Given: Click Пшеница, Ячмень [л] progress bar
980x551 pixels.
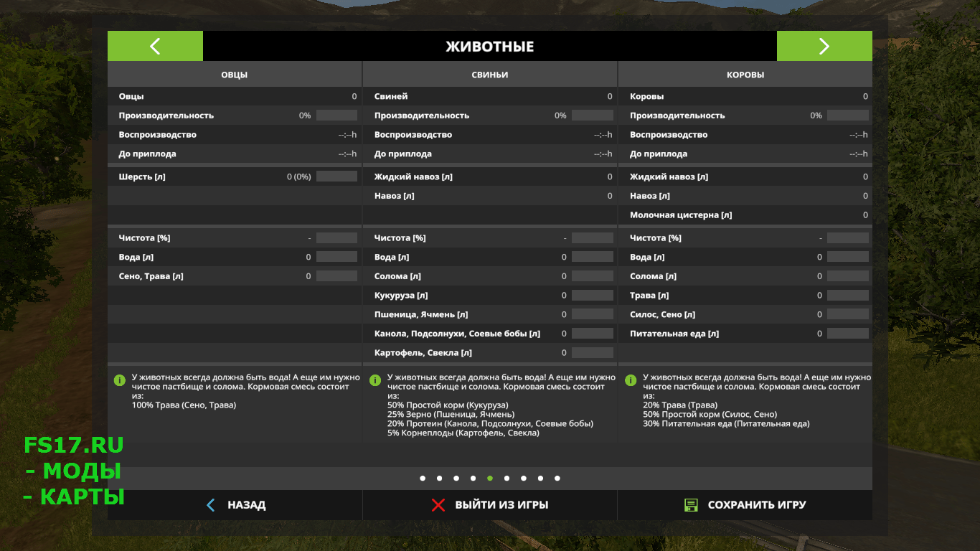Looking at the screenshot, I should click(593, 314).
